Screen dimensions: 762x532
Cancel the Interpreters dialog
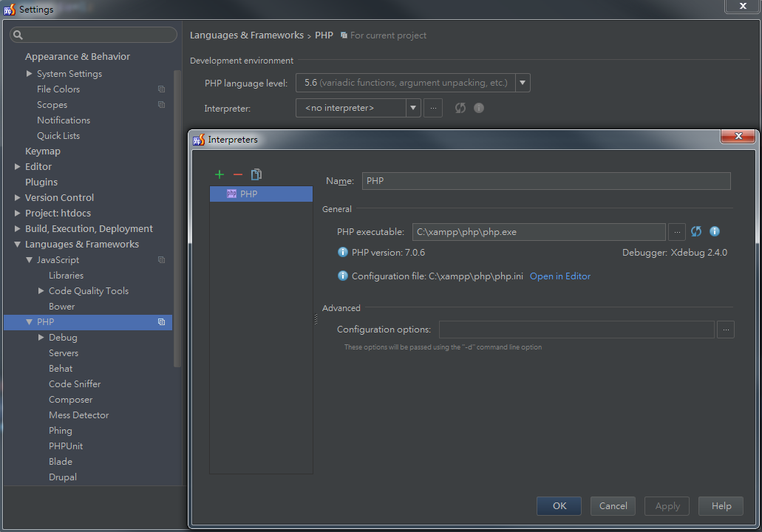(613, 505)
